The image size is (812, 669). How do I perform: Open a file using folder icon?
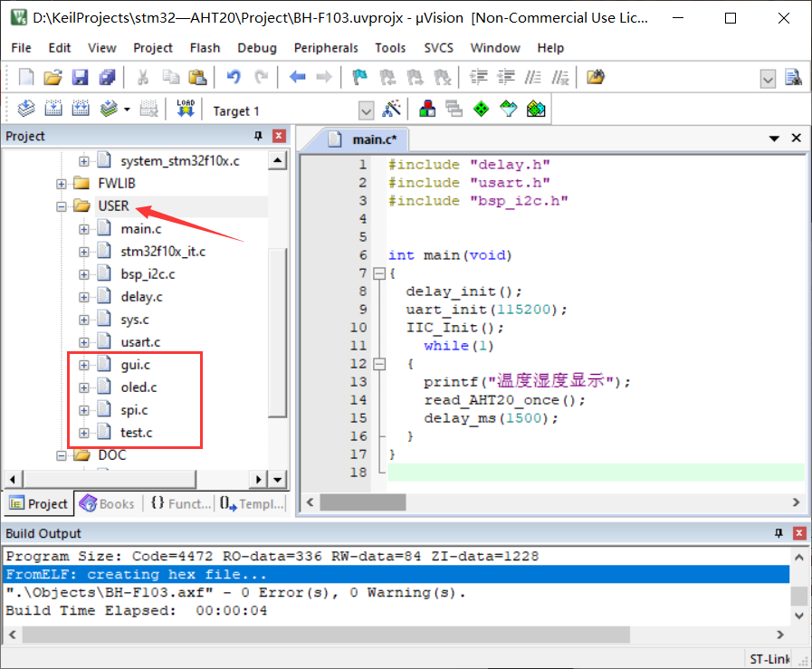(x=53, y=77)
